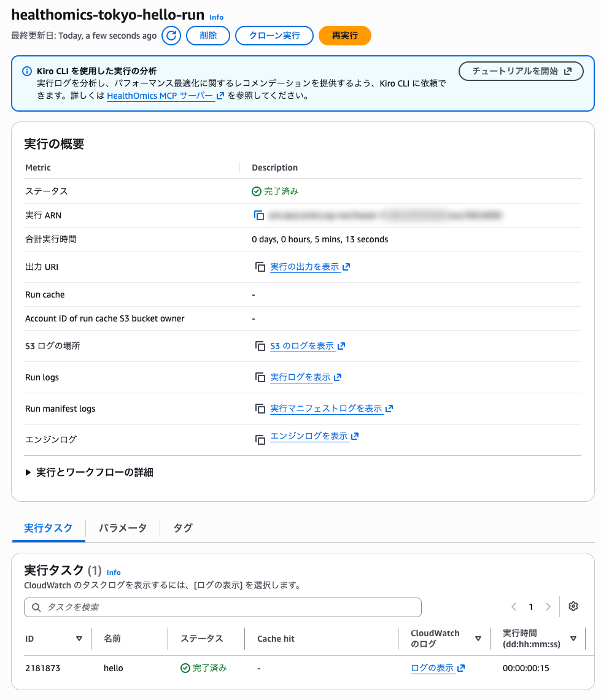Open ログの表示 link for hello task
601x700 pixels.
(438, 668)
